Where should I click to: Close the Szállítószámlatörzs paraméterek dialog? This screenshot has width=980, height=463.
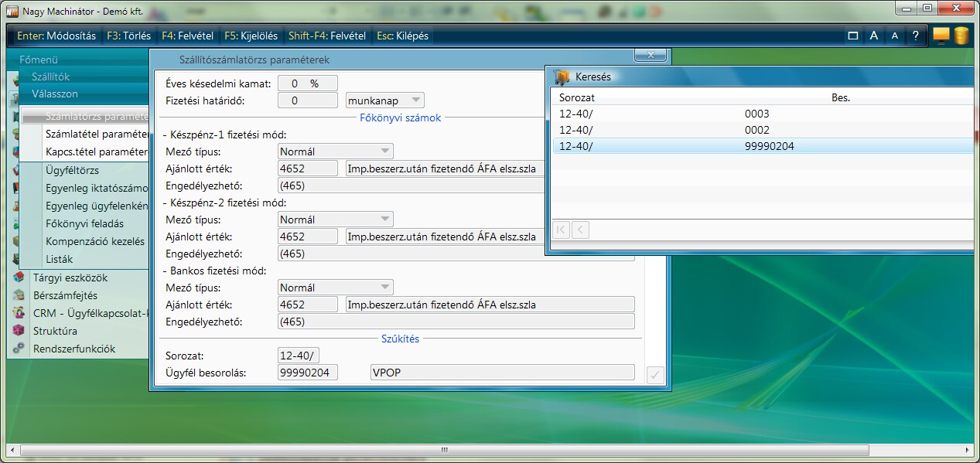pyautogui.click(x=650, y=55)
